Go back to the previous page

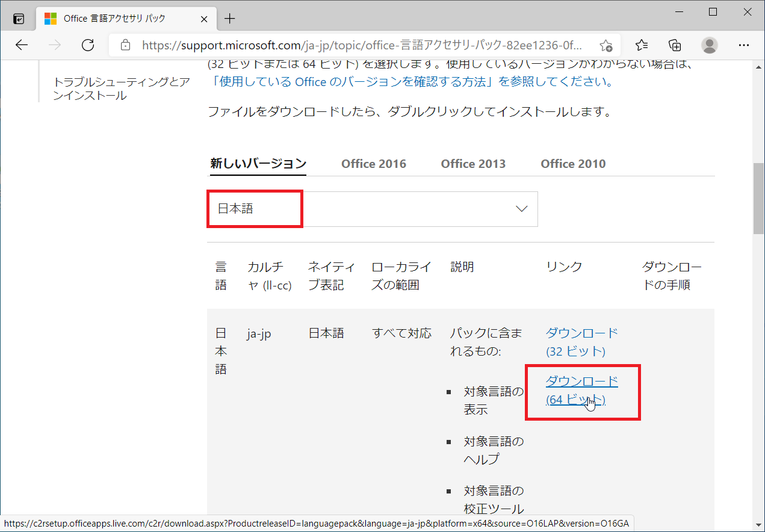[x=22, y=45]
